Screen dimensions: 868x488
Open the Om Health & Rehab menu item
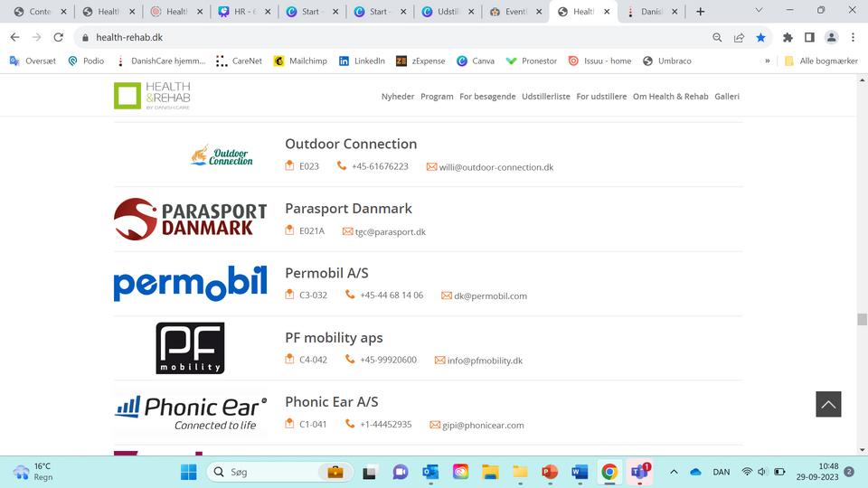[670, 97]
